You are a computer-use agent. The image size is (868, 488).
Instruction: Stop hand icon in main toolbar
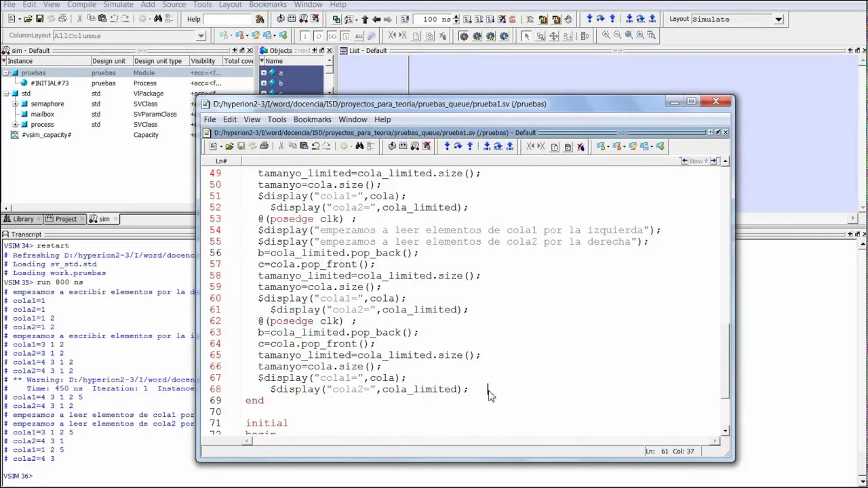click(x=568, y=19)
